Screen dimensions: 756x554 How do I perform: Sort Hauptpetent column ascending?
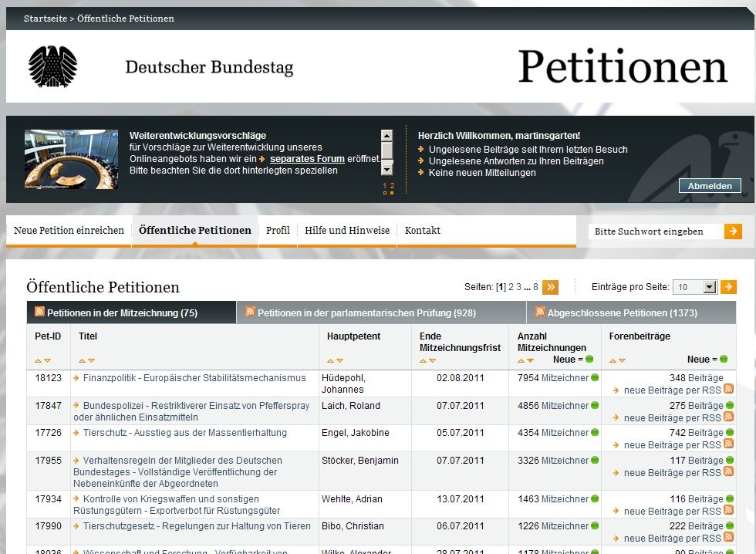(330, 360)
